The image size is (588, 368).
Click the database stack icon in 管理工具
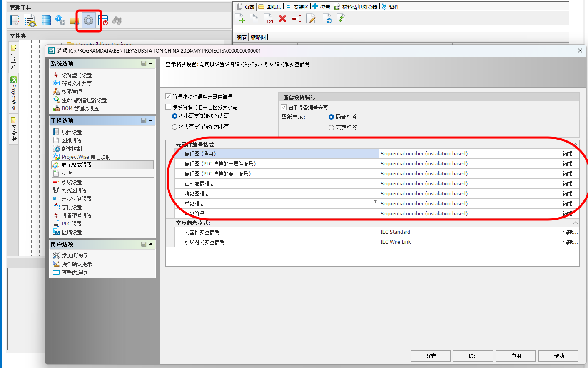coord(46,20)
